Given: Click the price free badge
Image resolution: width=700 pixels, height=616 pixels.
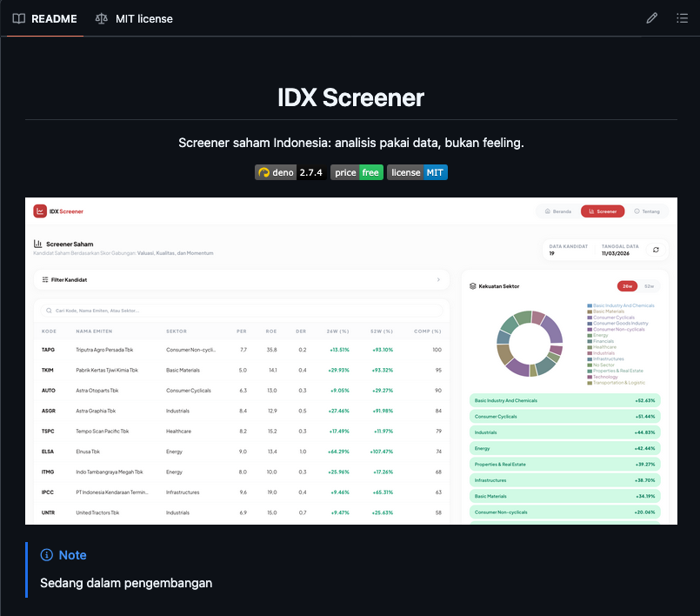Looking at the screenshot, I should tap(357, 172).
